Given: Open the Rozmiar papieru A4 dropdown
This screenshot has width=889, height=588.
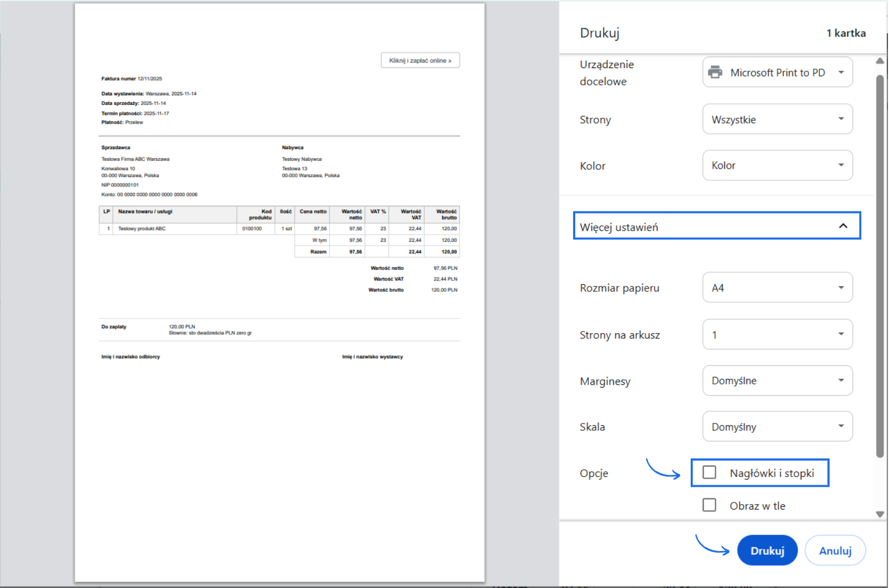Looking at the screenshot, I should click(777, 287).
